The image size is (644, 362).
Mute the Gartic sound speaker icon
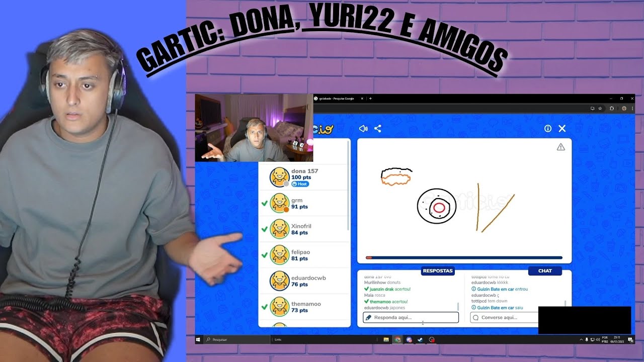point(363,129)
